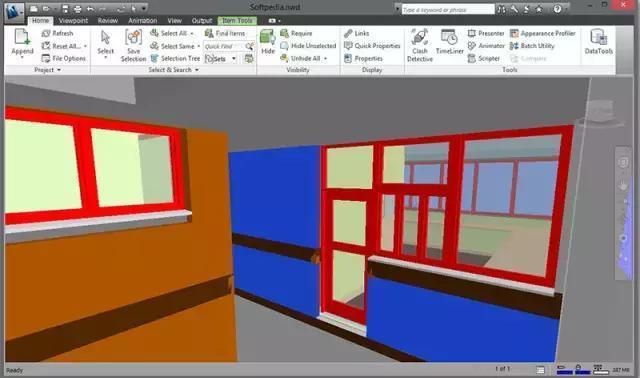
Task: Click Select Same button label
Action: [x=178, y=46]
